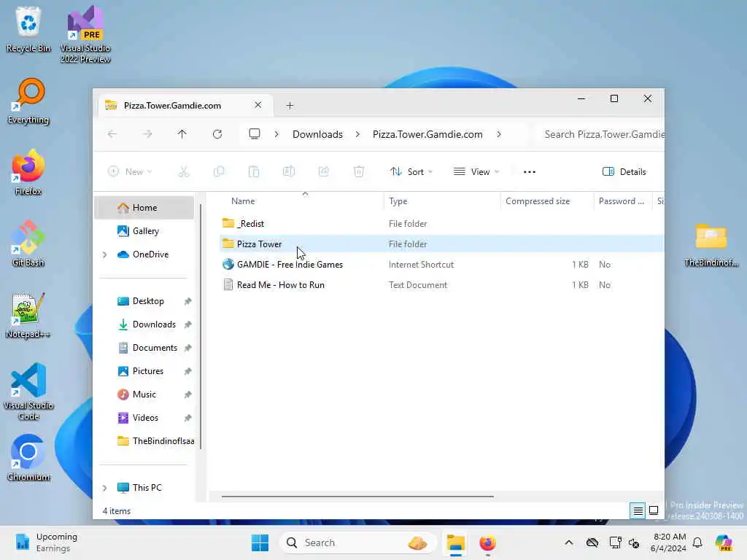This screenshot has height=560, width=747.
Task: Click File Explorer in the taskbar
Action: (455, 542)
